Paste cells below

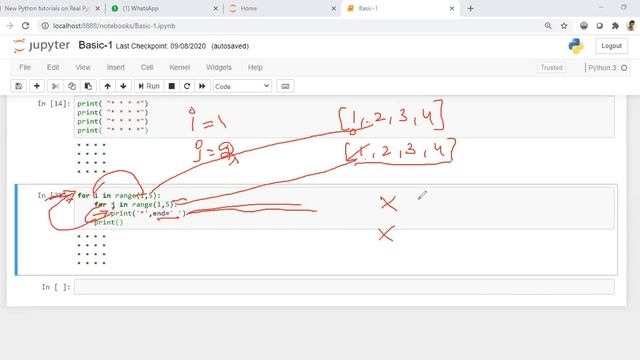tap(88, 86)
